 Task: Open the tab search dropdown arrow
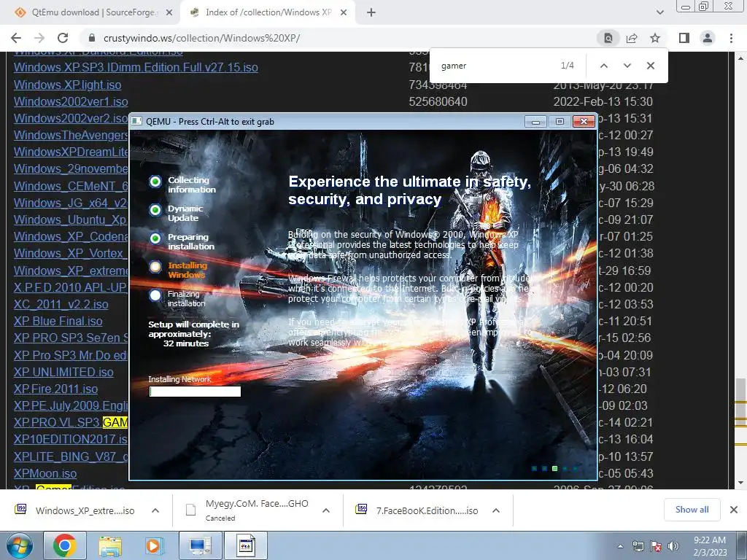(659, 12)
